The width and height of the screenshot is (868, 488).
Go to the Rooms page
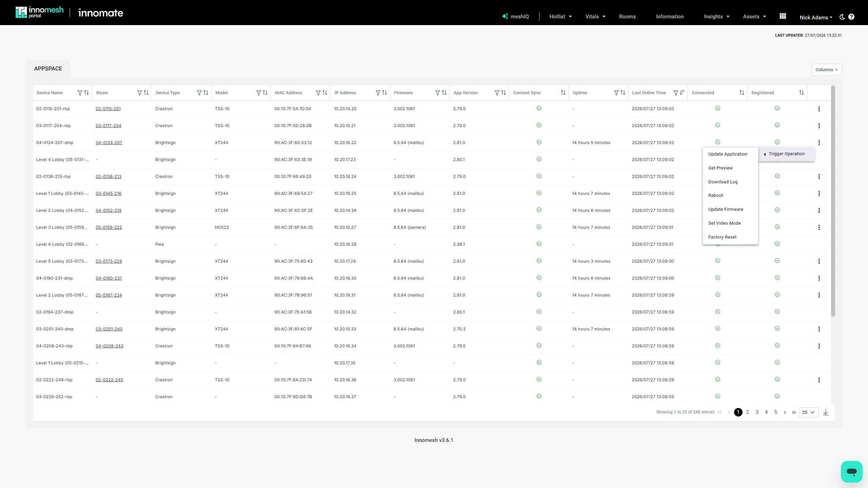pyautogui.click(x=627, y=17)
